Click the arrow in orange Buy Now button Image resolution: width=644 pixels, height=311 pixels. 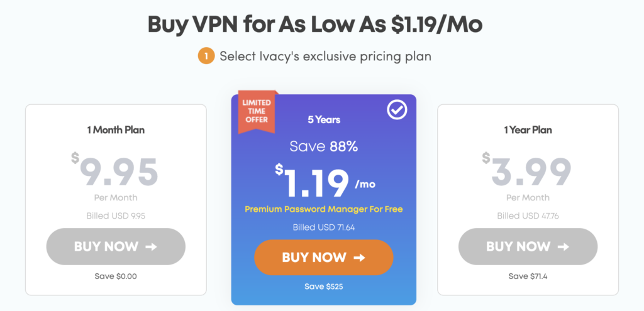click(x=359, y=258)
